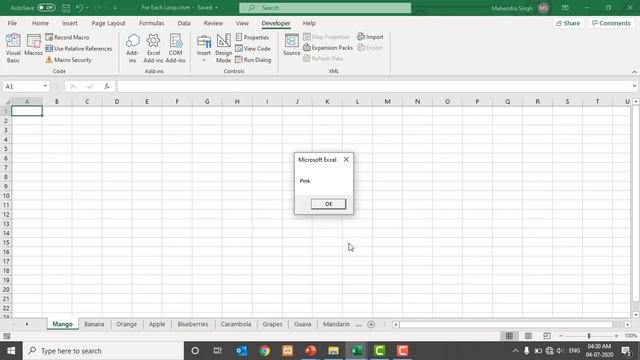
Task: Open the View tab
Action: coord(242,23)
